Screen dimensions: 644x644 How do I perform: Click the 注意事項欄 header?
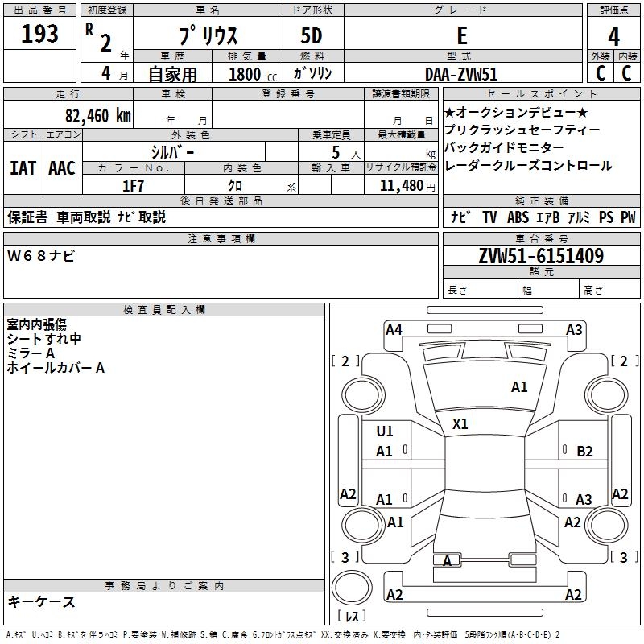click(221, 238)
